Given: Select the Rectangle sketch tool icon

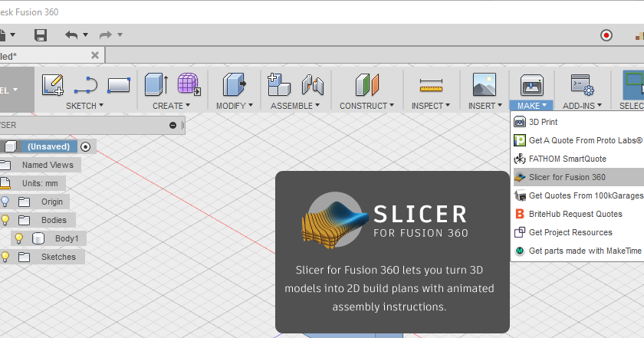Looking at the screenshot, I should coord(119,85).
